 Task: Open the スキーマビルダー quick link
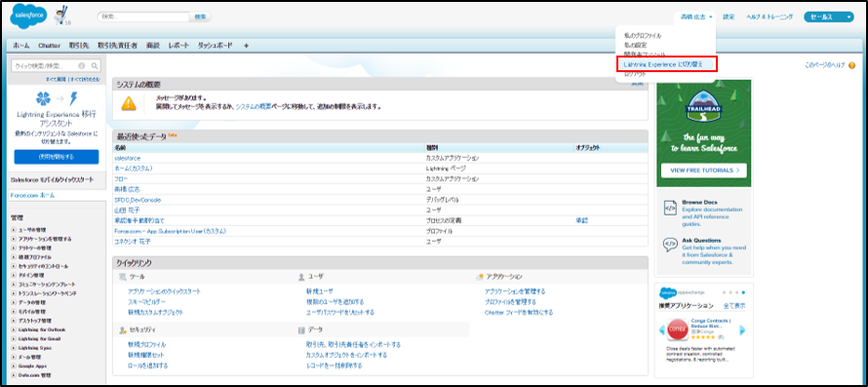click(x=146, y=302)
